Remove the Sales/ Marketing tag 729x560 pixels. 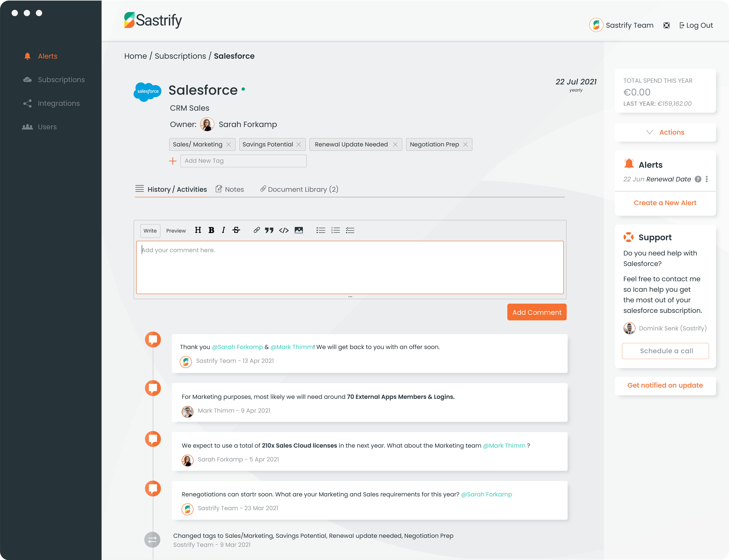pyautogui.click(x=228, y=145)
